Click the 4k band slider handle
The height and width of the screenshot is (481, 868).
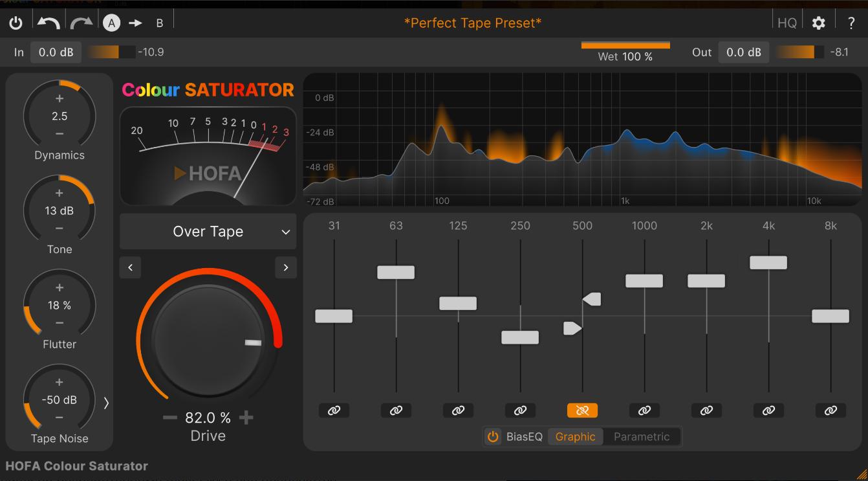click(x=768, y=263)
